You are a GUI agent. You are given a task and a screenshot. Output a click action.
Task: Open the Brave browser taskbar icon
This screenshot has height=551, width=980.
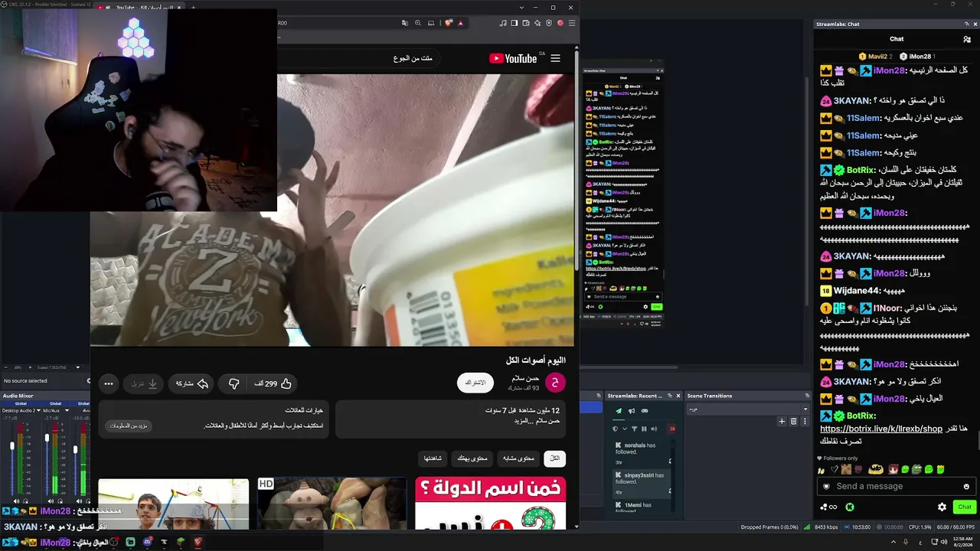[198, 542]
